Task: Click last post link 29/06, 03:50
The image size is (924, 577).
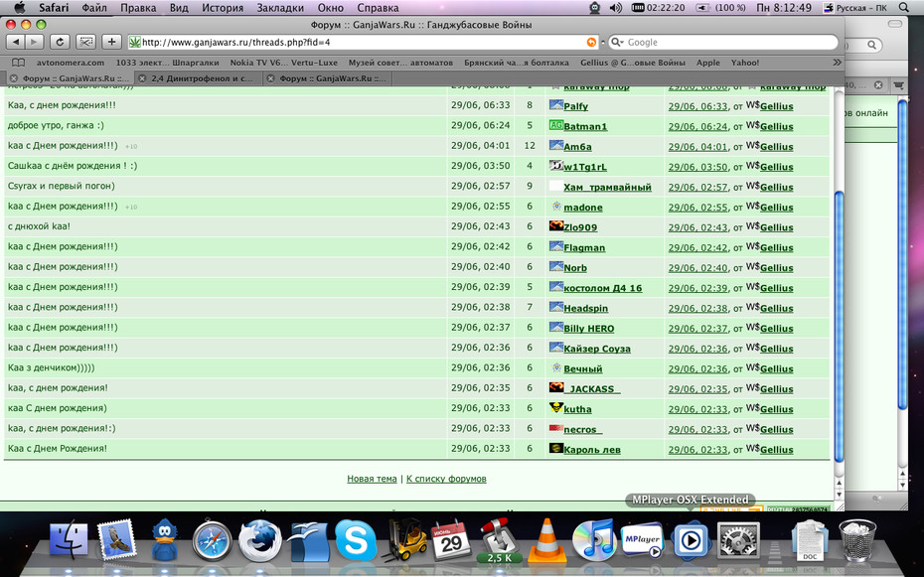Action: click(697, 167)
